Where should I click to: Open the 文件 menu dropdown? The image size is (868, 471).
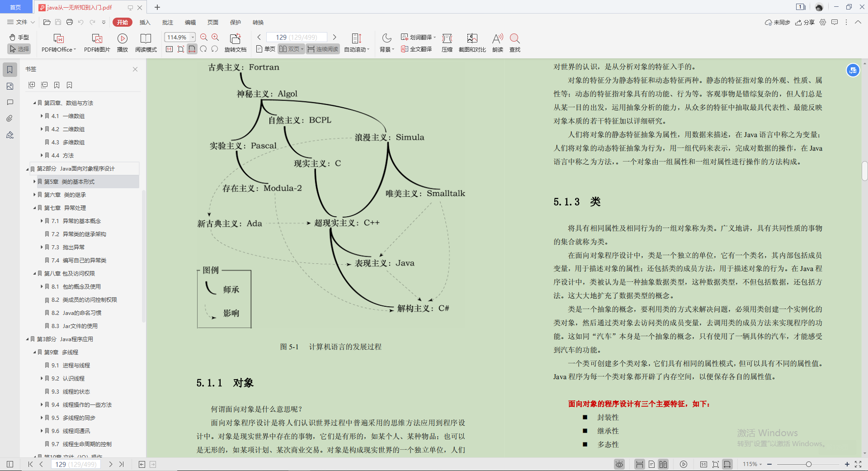tap(21, 22)
